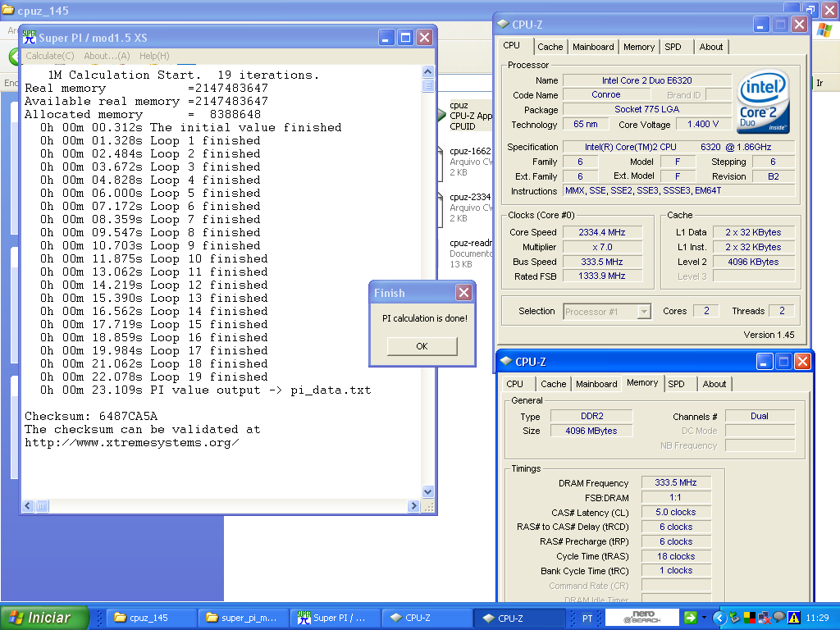Viewport: 840px width, 630px height.
Task: Click Nero Search box in taskbar
Action: [x=641, y=617]
